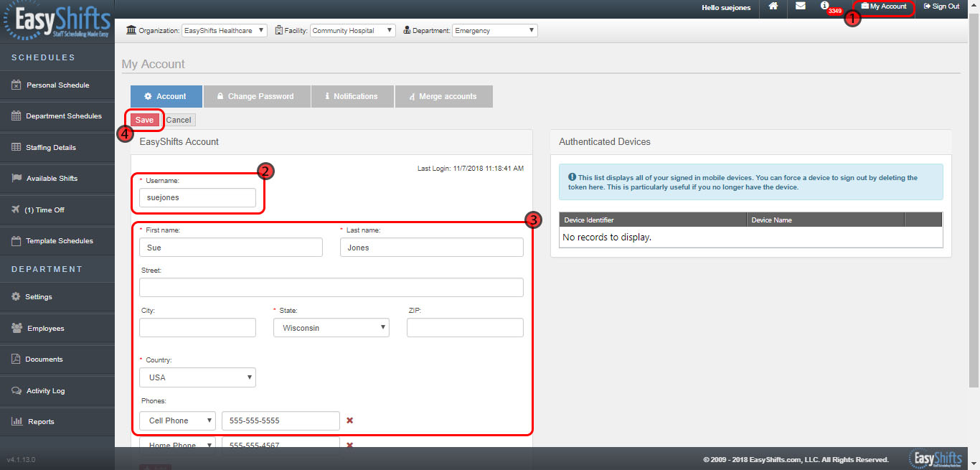This screenshot has height=470, width=980.
Task: Remove the Cell Phone entry with red X
Action: (x=350, y=420)
